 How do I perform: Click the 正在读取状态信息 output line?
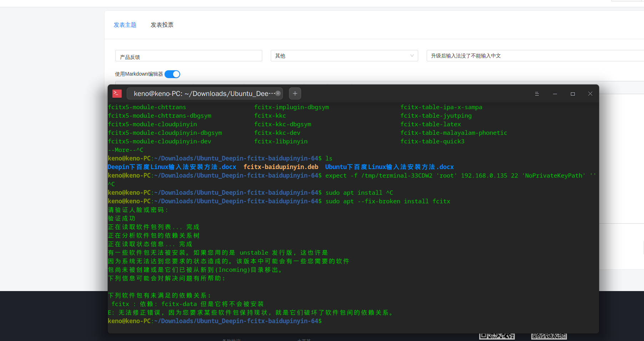[150, 244]
